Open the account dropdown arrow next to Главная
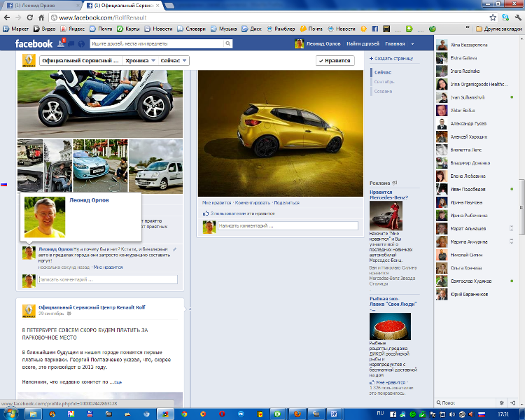The height and width of the screenshot is (420, 525). 412,44
